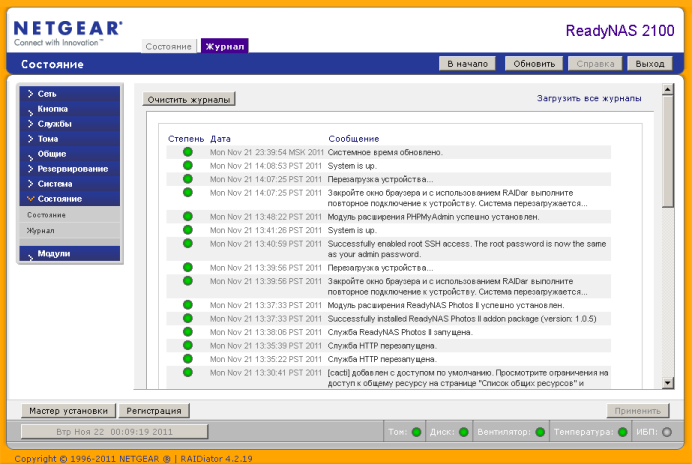Click the В начало button
The image size is (692, 464).
coord(467,64)
